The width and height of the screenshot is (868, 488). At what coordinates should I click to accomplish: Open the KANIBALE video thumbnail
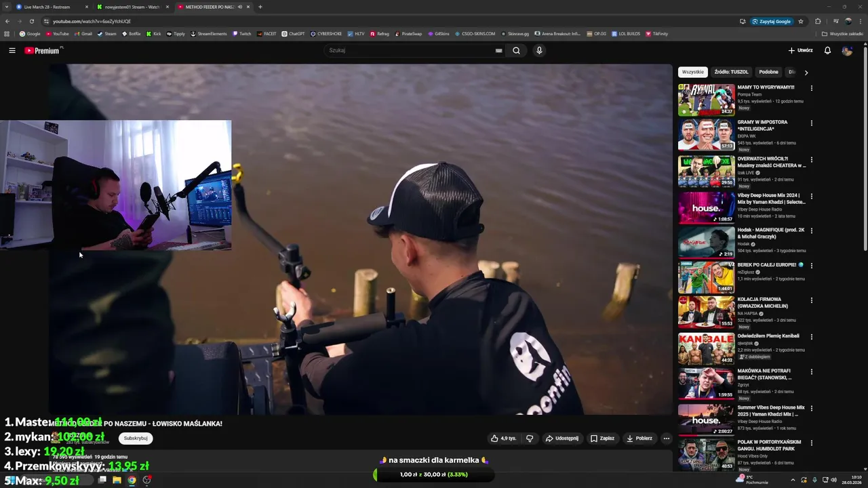pos(706,348)
